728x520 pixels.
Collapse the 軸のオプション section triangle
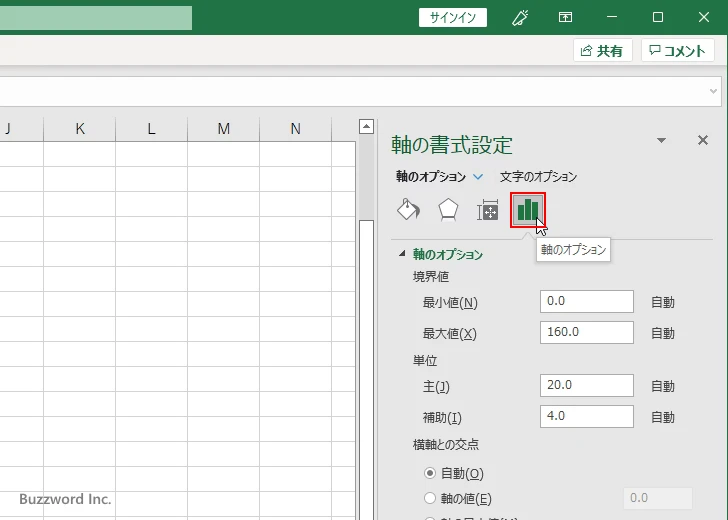tap(402, 254)
